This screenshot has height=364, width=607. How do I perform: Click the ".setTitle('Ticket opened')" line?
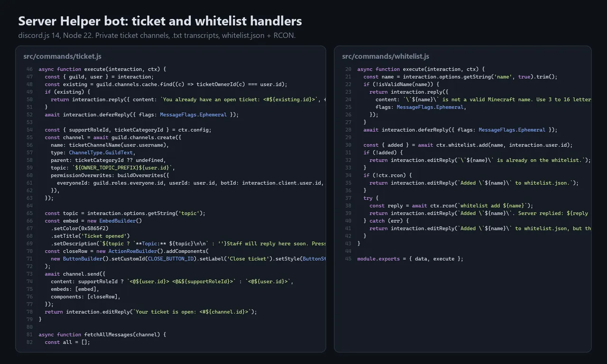coord(90,236)
